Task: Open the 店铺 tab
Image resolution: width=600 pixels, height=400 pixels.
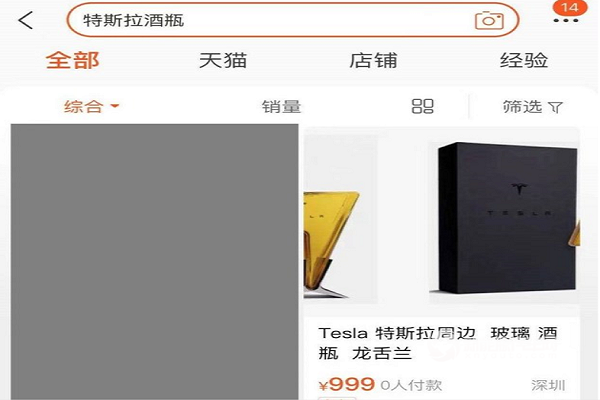Action: coord(373,60)
